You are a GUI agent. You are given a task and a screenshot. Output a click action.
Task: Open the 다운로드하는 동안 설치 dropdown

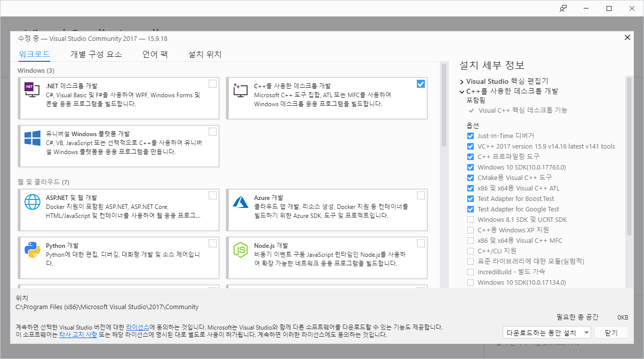(x=547, y=333)
